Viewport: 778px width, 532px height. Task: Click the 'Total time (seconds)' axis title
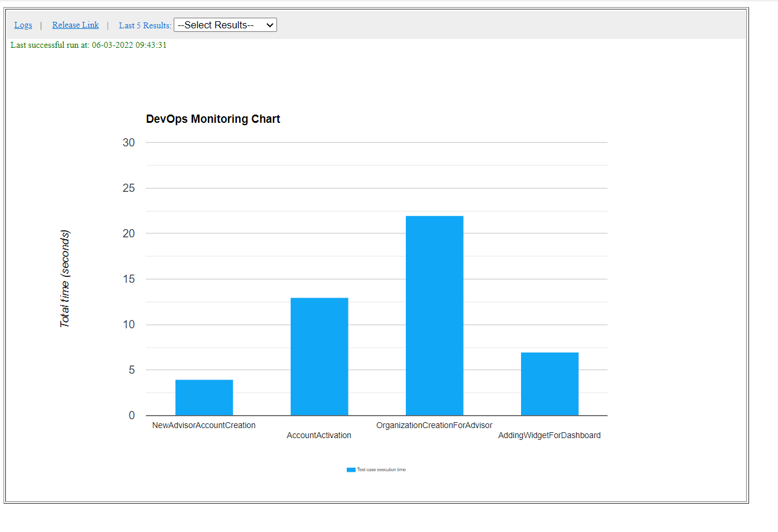point(64,279)
